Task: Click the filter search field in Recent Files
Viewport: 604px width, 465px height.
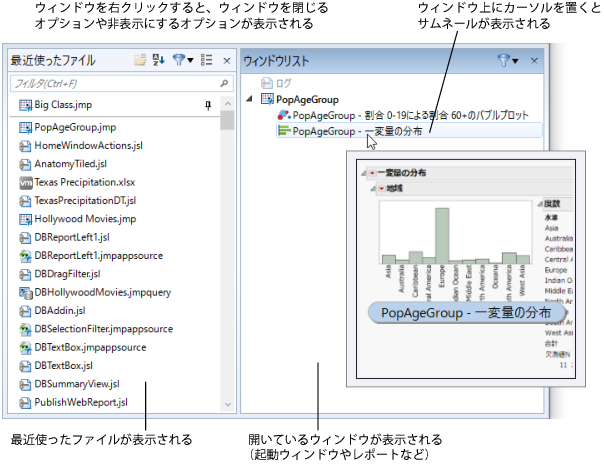Action: [x=122, y=84]
